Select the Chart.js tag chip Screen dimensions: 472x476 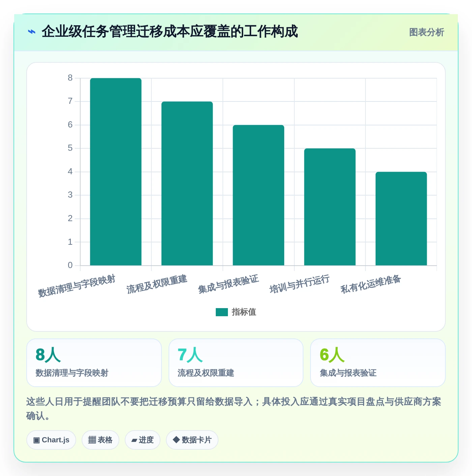coord(51,440)
